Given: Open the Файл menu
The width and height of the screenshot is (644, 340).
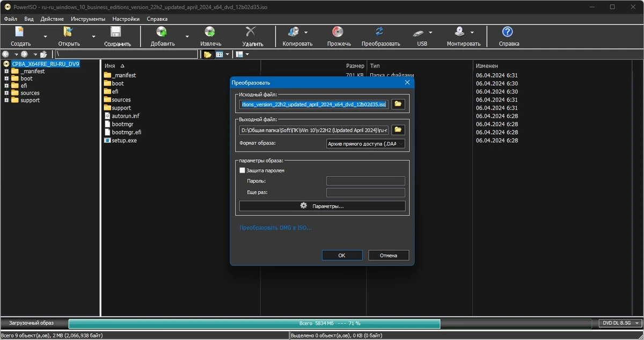Looking at the screenshot, I should (x=10, y=19).
